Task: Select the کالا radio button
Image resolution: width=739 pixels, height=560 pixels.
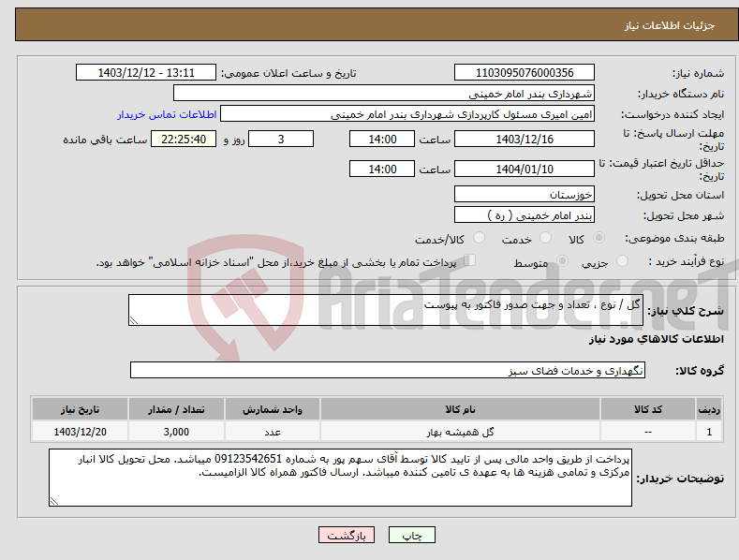Action: point(599,238)
